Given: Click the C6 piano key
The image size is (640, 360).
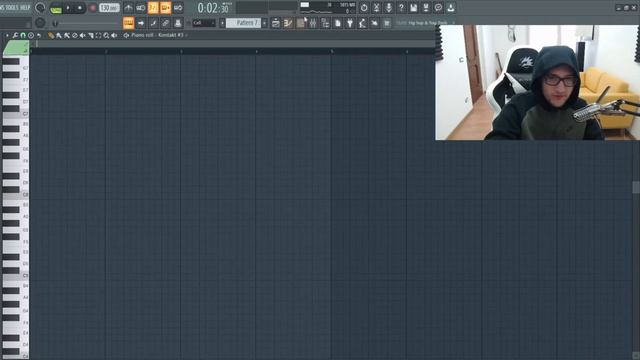Looking at the screenshot, I should 16,195.
